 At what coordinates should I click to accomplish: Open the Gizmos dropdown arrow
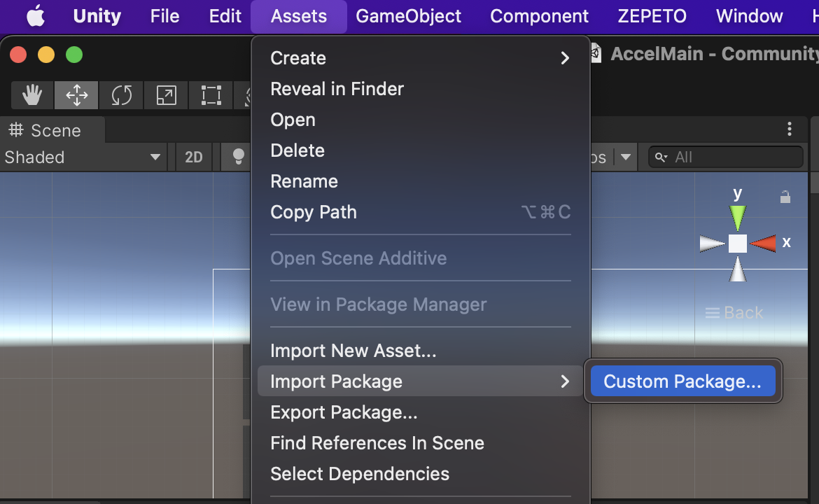pyautogui.click(x=626, y=157)
